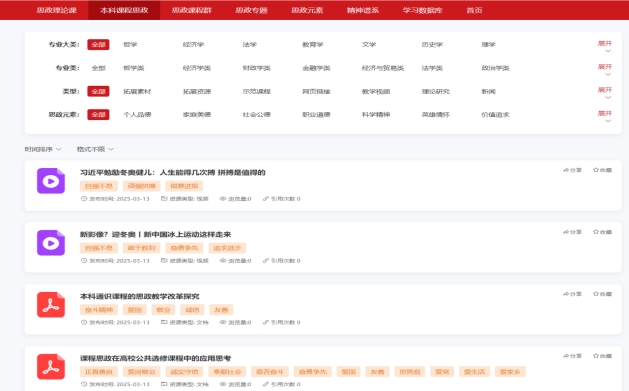Click 收藏 star on the 本科通识课程 item
Screen dimensions: 629x391
click(x=603, y=294)
